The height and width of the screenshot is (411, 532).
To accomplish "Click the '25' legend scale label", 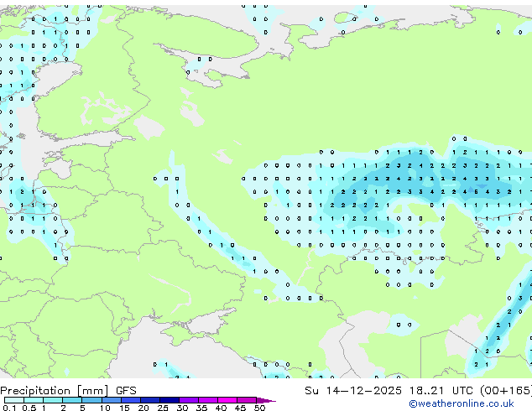I will (x=163, y=408).
